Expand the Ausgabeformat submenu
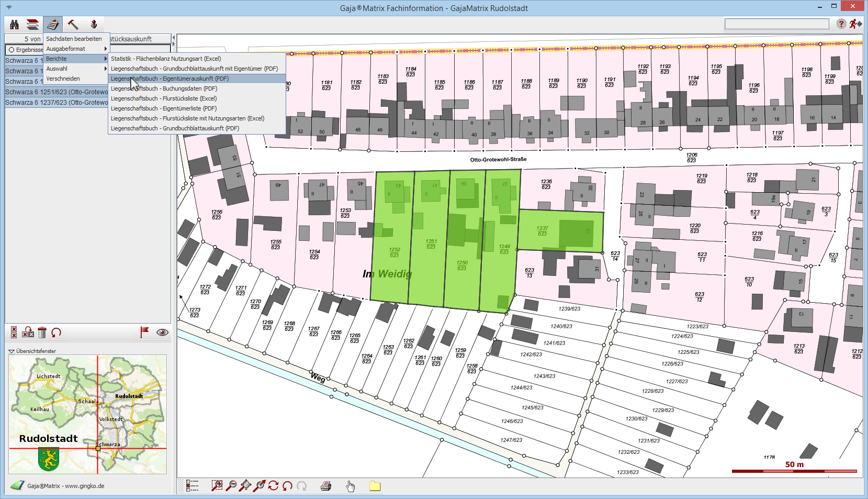The height and width of the screenshot is (499, 868). pyautogui.click(x=76, y=49)
